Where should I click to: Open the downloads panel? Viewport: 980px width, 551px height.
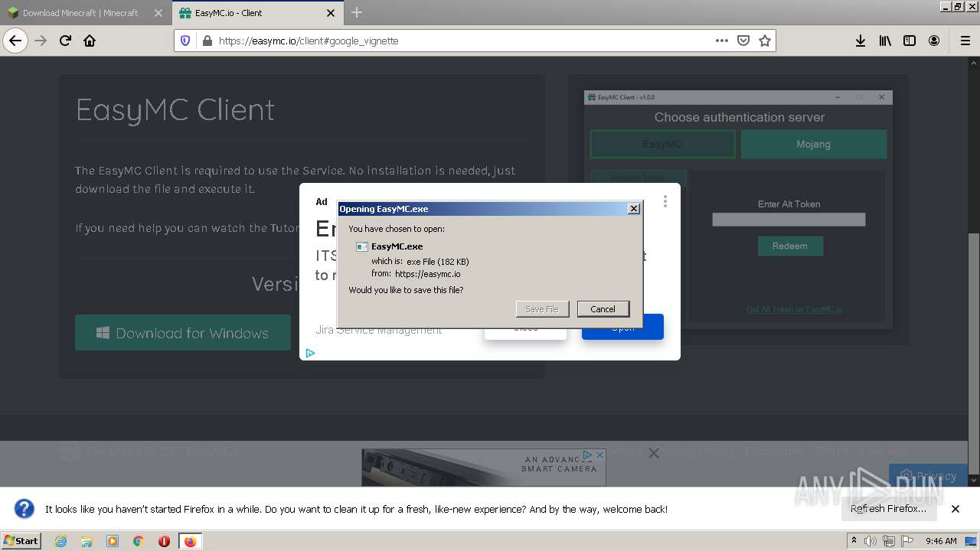coord(861,41)
